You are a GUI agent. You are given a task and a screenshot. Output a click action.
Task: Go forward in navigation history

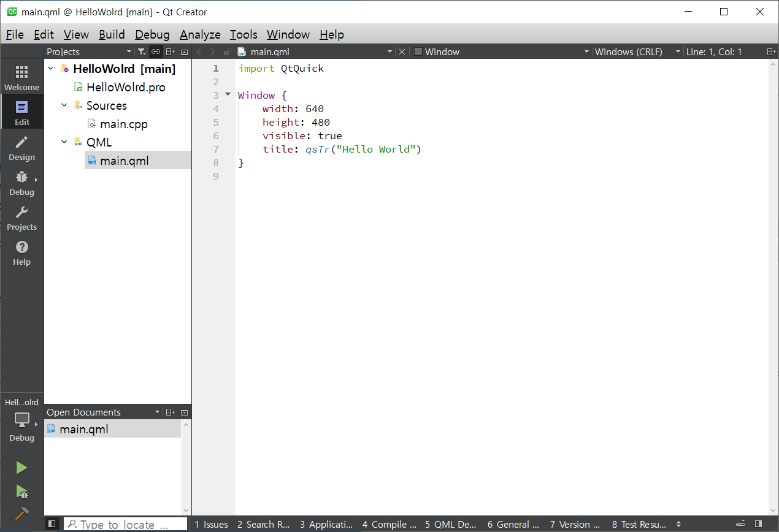click(213, 52)
